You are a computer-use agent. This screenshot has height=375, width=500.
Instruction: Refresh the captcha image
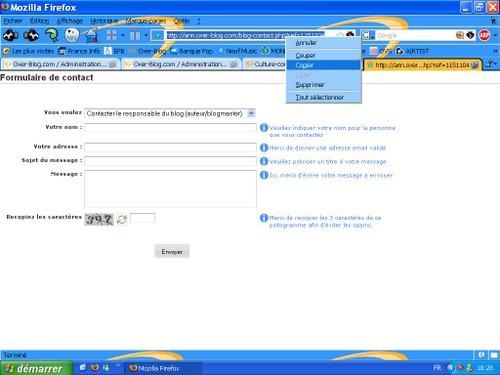click(122, 219)
